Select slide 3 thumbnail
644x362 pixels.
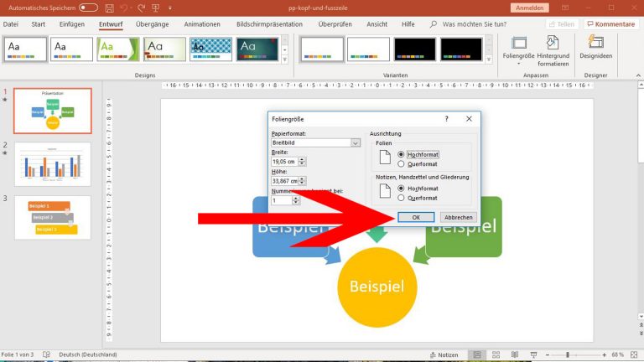tap(53, 218)
